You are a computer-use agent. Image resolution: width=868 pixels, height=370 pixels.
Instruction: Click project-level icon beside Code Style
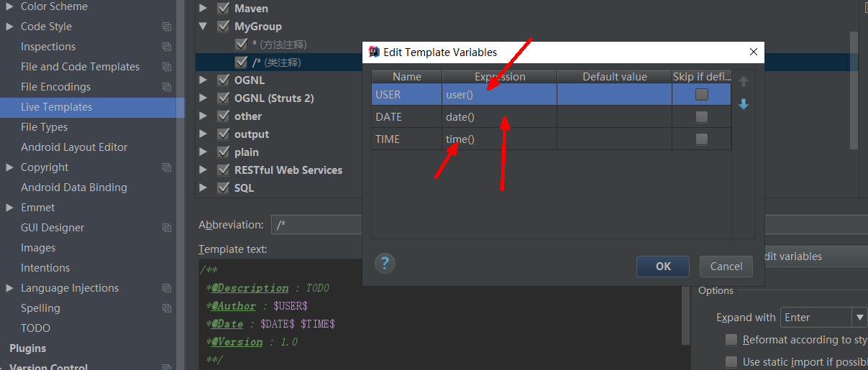(167, 27)
